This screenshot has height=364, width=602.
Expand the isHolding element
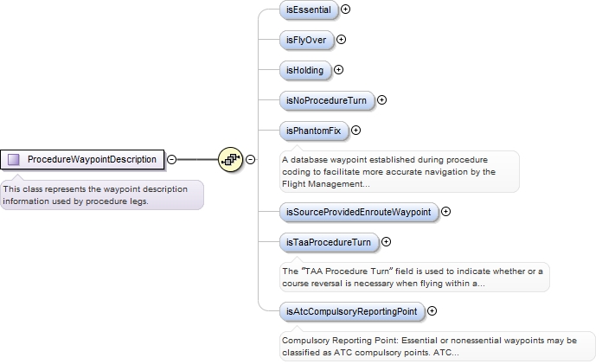[x=338, y=70]
